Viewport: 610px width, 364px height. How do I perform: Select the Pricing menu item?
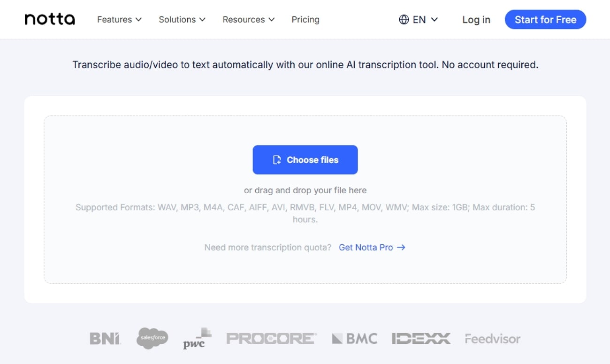point(305,20)
